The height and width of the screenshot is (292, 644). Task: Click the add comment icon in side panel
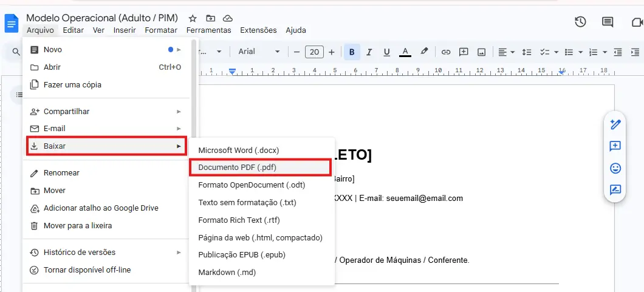point(615,146)
